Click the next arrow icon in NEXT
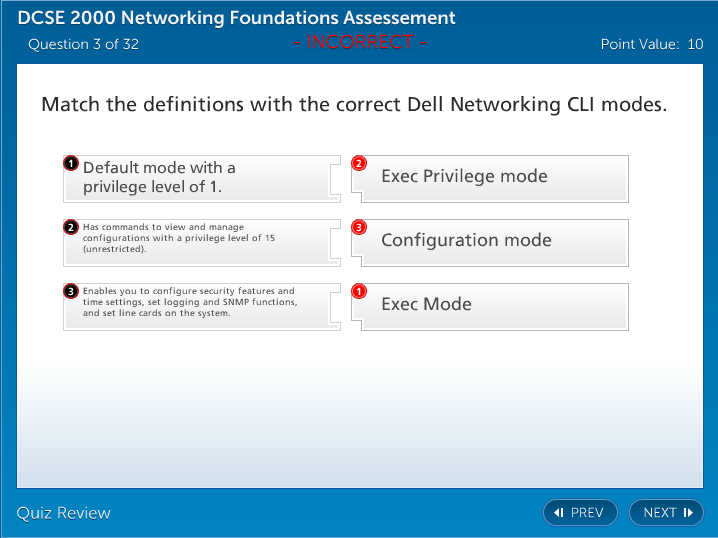Screen dimensions: 718x538 coord(688,513)
